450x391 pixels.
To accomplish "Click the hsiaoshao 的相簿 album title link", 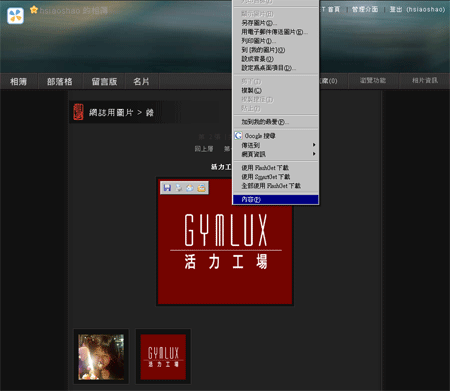I will pos(74,11).
